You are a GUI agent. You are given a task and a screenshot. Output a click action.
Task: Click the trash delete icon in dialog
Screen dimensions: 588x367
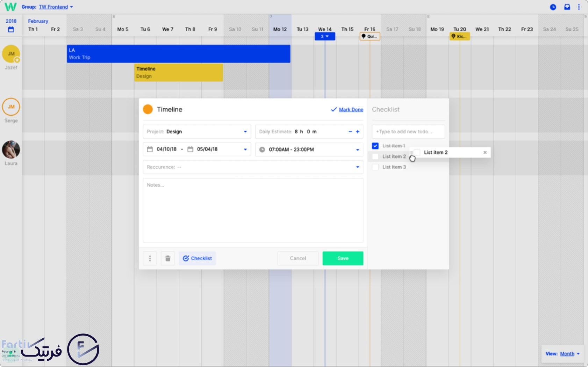pos(168,258)
